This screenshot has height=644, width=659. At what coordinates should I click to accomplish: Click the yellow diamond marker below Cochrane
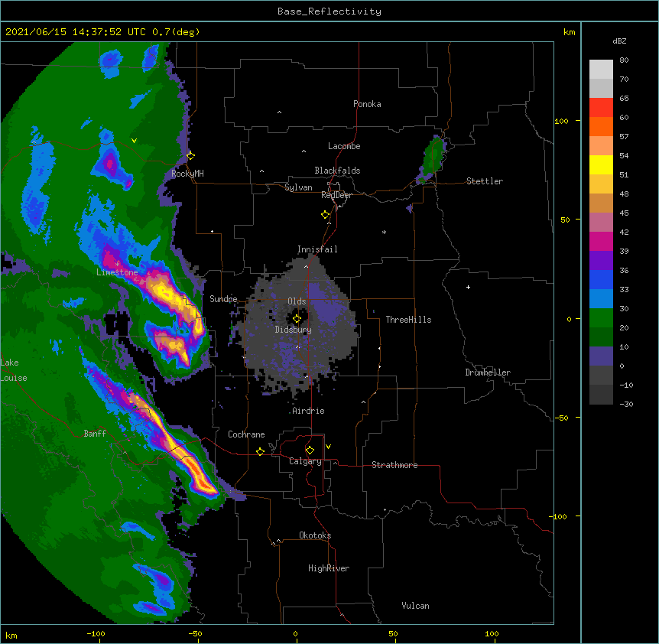[x=260, y=451]
